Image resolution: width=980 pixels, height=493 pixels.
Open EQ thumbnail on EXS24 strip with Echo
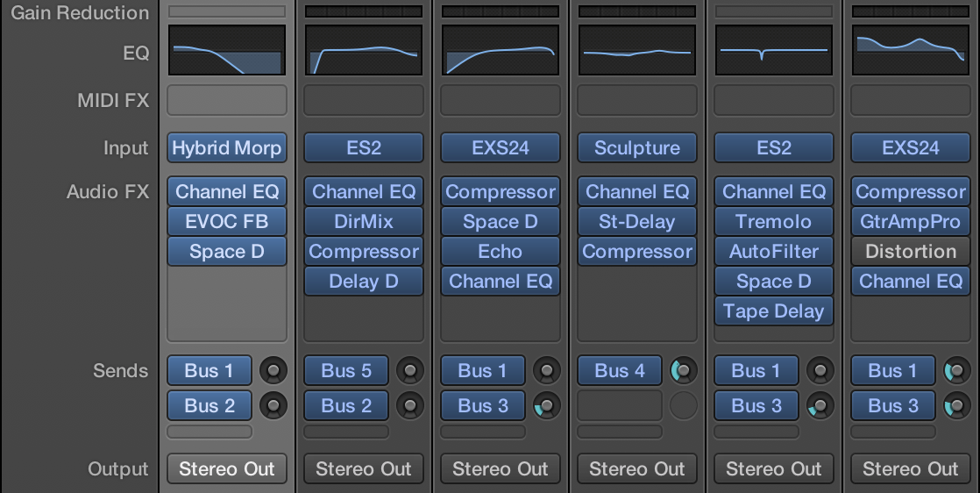coord(501,51)
